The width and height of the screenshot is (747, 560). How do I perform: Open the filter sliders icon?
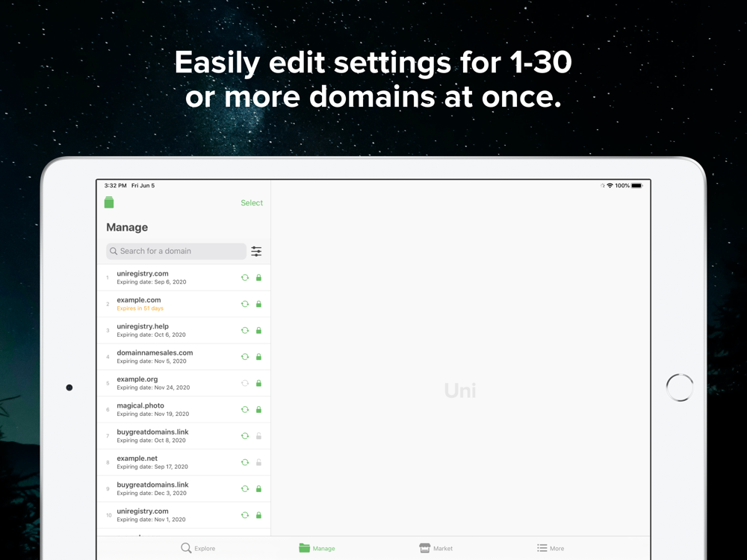click(x=256, y=252)
